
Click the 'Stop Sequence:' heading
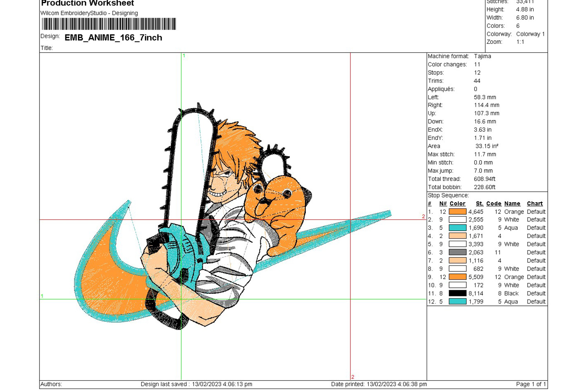tap(448, 195)
